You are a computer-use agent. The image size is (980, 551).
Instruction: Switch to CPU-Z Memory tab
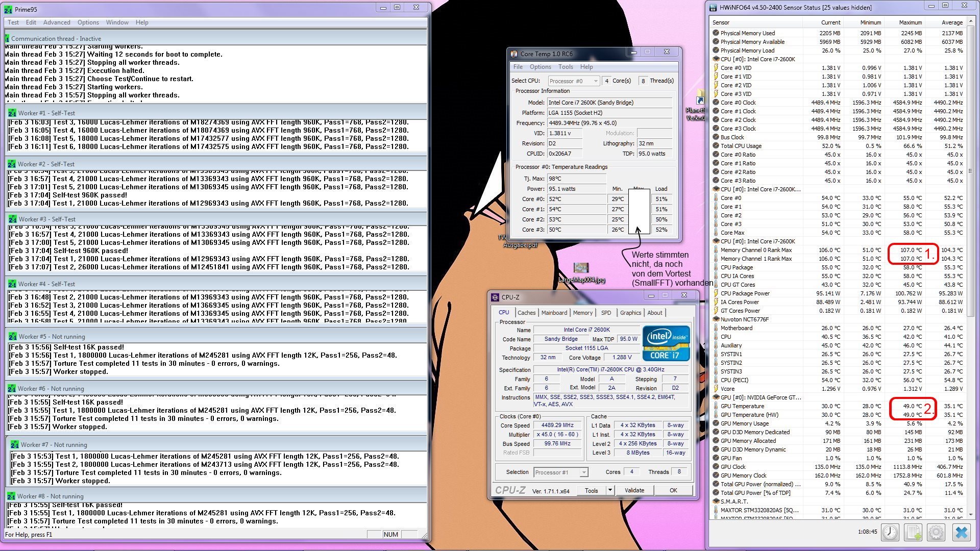tap(583, 313)
